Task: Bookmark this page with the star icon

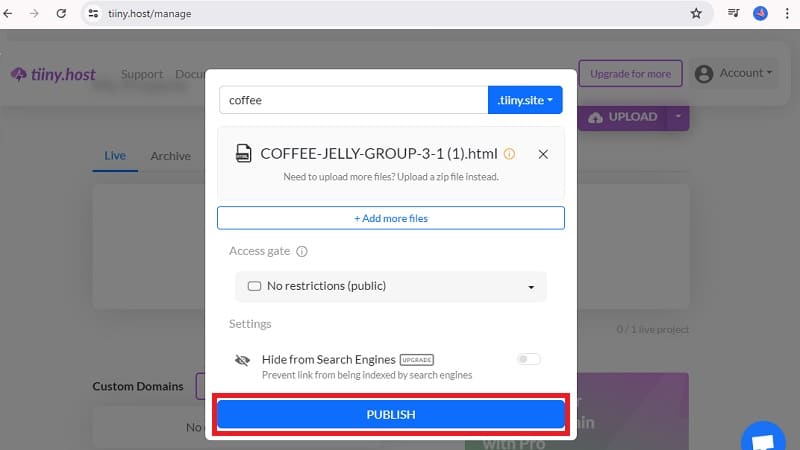Action: tap(696, 14)
